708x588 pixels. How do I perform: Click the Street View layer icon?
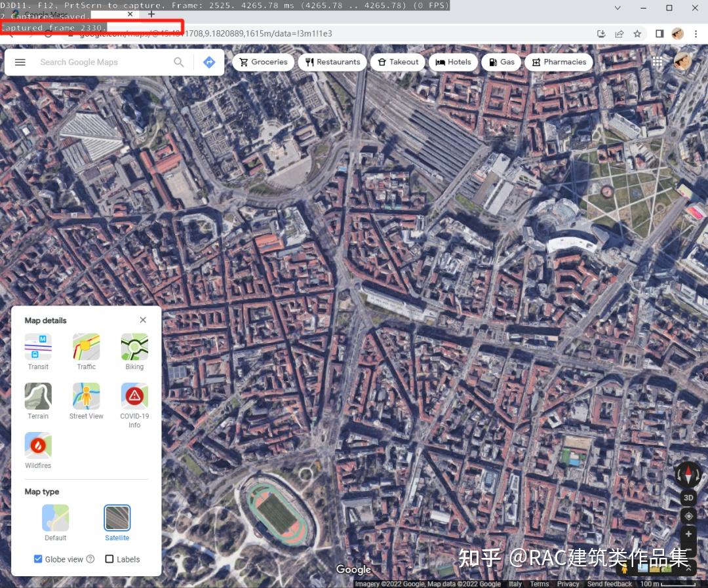pos(87,396)
